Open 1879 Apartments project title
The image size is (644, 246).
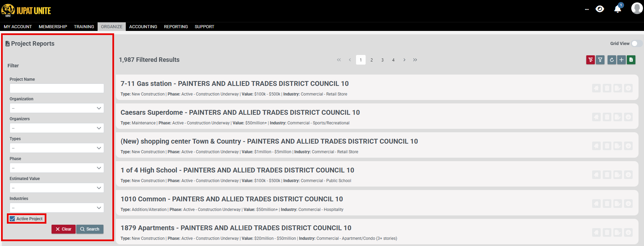236,228
